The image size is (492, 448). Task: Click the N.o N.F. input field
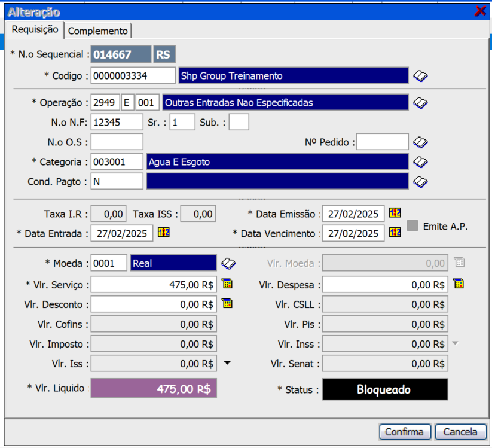point(117,122)
